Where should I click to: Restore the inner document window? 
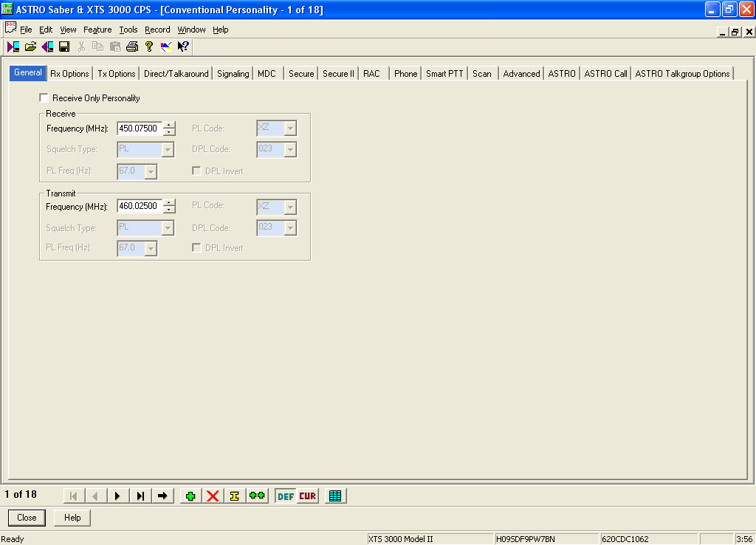pos(735,32)
